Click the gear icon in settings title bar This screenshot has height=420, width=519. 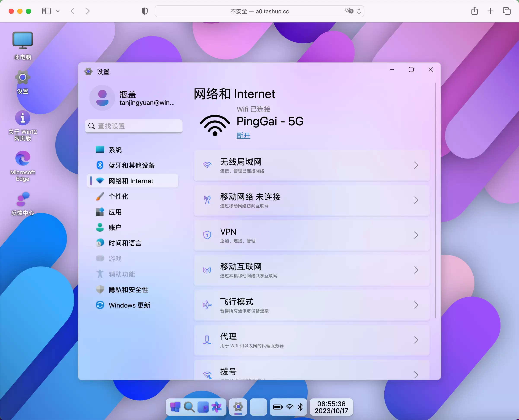[88, 71]
